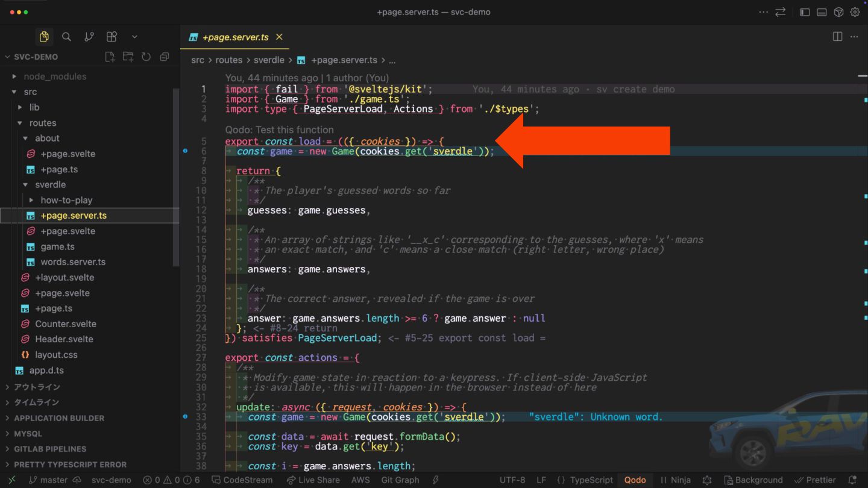Show additional views chevron dropdown
This screenshot has width=868, height=488.
134,37
